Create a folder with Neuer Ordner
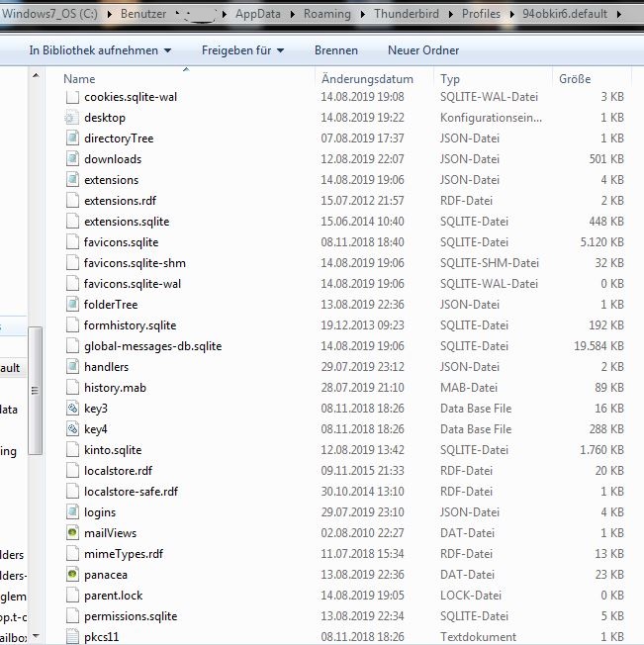The width and height of the screenshot is (644, 645). tap(423, 50)
